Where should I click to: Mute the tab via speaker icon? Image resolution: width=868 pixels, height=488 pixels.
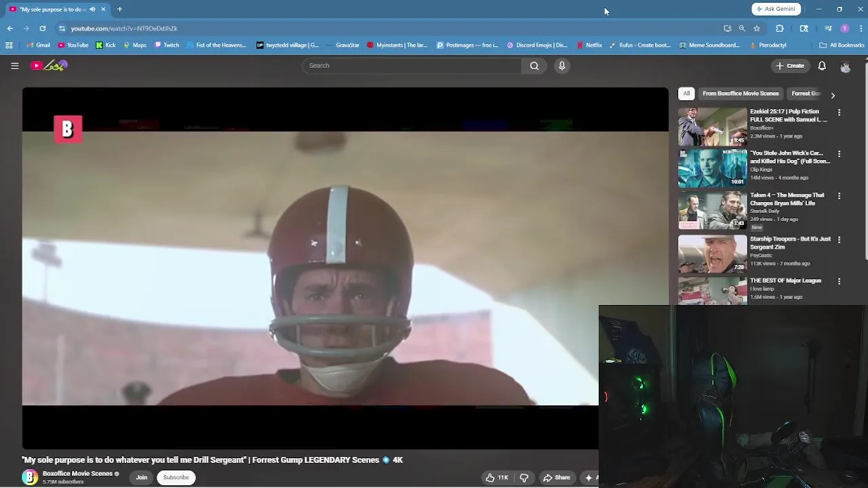(x=92, y=9)
